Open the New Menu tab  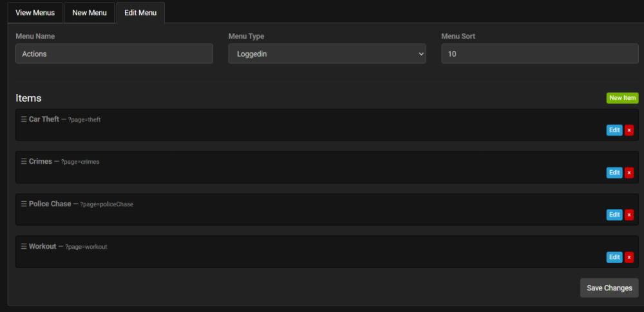coord(90,12)
